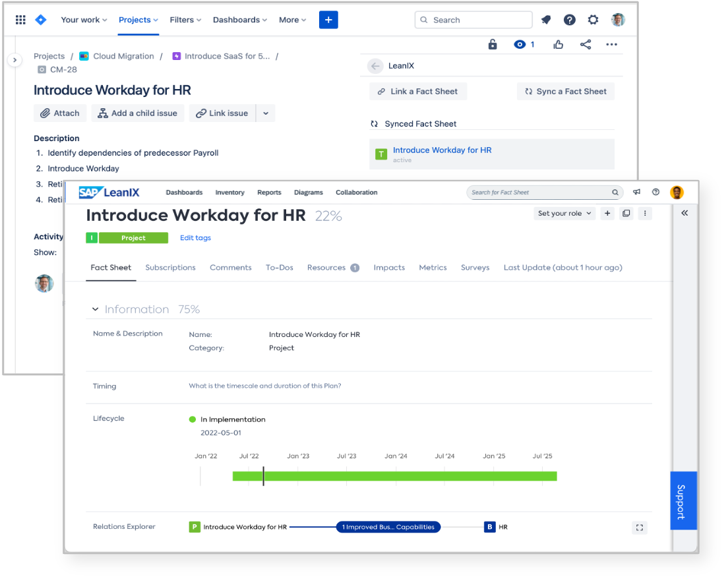Click the green lifecycle timeline bar
Image resolution: width=728 pixels, height=583 pixels.
click(394, 476)
